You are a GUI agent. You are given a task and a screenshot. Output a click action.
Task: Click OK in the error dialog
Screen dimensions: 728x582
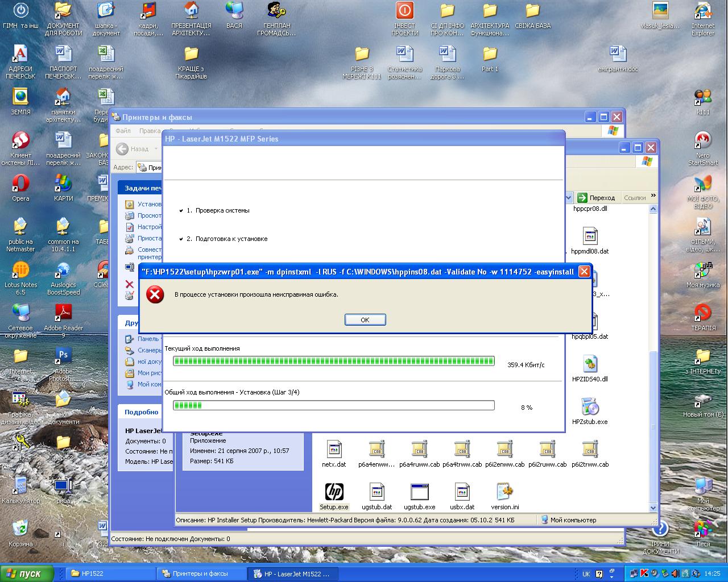point(365,320)
